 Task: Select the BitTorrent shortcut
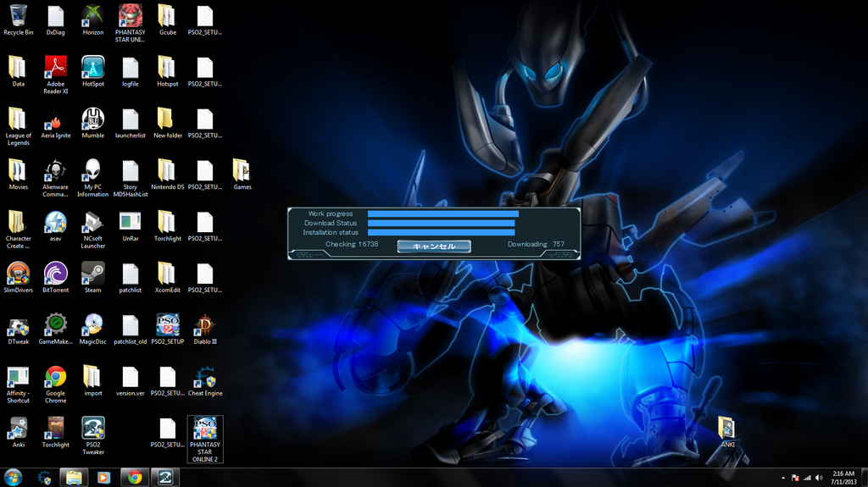[55, 278]
